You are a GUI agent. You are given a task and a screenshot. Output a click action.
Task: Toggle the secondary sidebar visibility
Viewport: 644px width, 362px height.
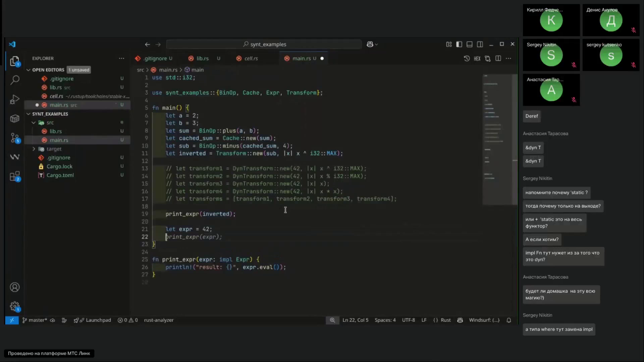pos(480,44)
